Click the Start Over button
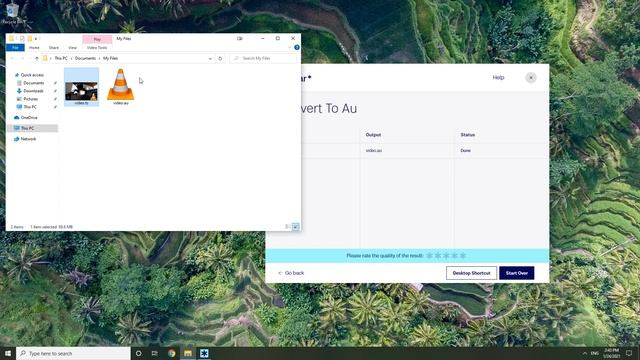 [517, 273]
